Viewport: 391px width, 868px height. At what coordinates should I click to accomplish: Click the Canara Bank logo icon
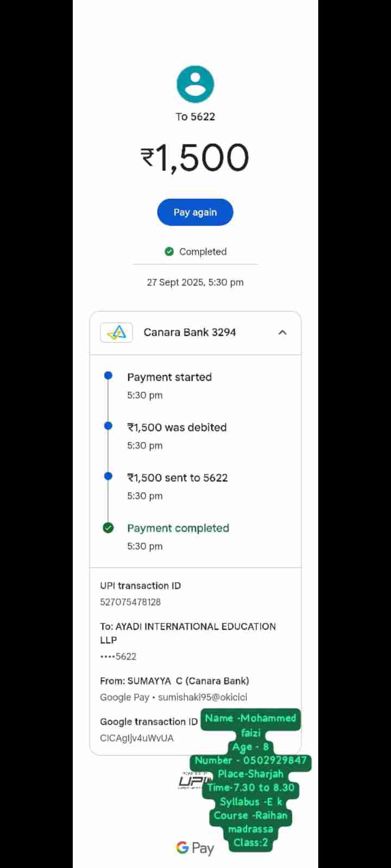[117, 333]
